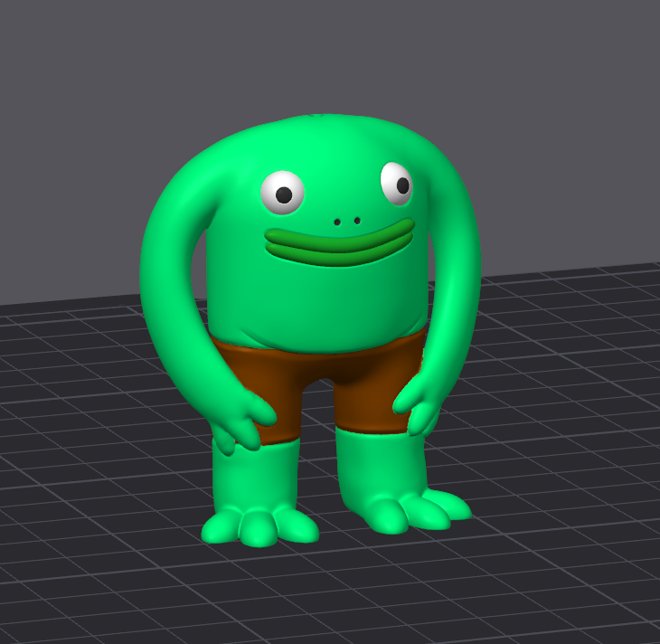Click the right nostril dot above the mouth
This screenshot has width=660, height=644.
point(357,220)
